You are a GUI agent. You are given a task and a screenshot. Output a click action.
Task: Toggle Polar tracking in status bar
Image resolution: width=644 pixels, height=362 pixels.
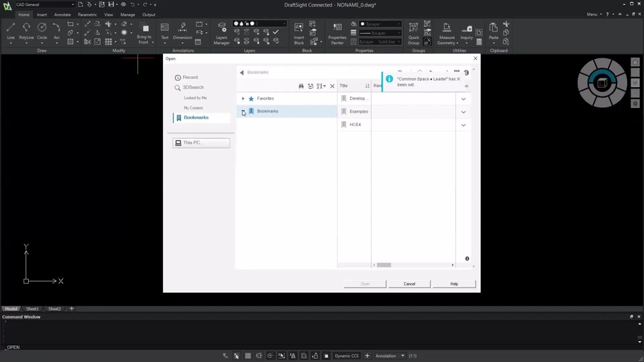270,356
